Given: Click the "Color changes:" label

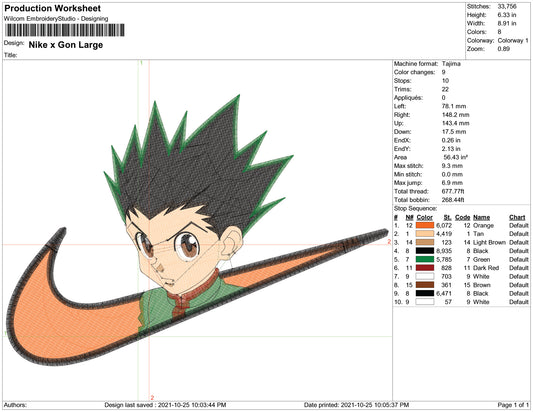Looking at the screenshot, I should click(414, 72).
